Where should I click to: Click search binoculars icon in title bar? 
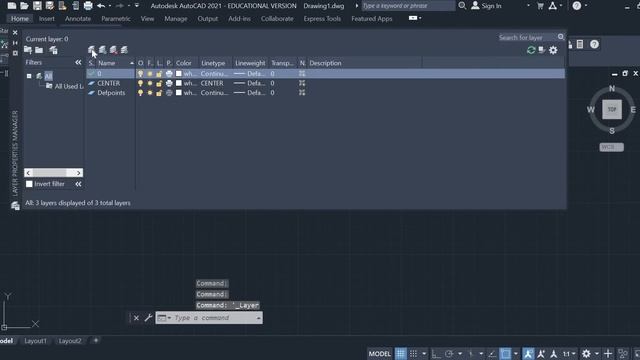point(462,6)
